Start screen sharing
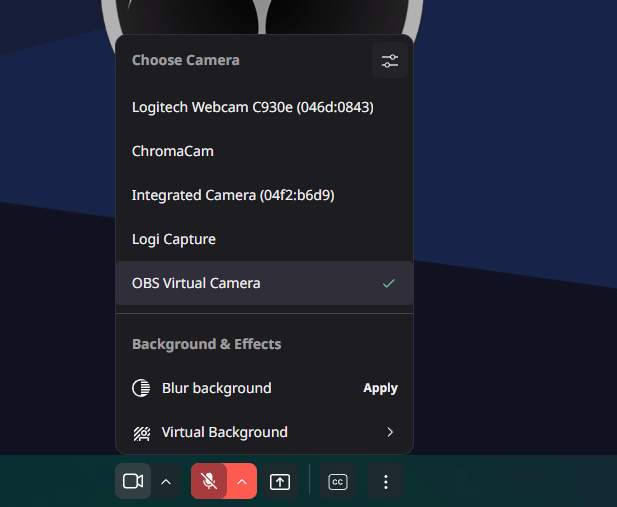The width and height of the screenshot is (617, 507). tap(280, 481)
